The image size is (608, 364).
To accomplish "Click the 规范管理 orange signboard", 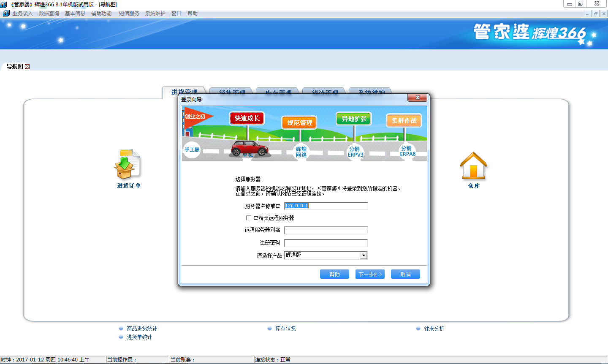I will (x=300, y=123).
